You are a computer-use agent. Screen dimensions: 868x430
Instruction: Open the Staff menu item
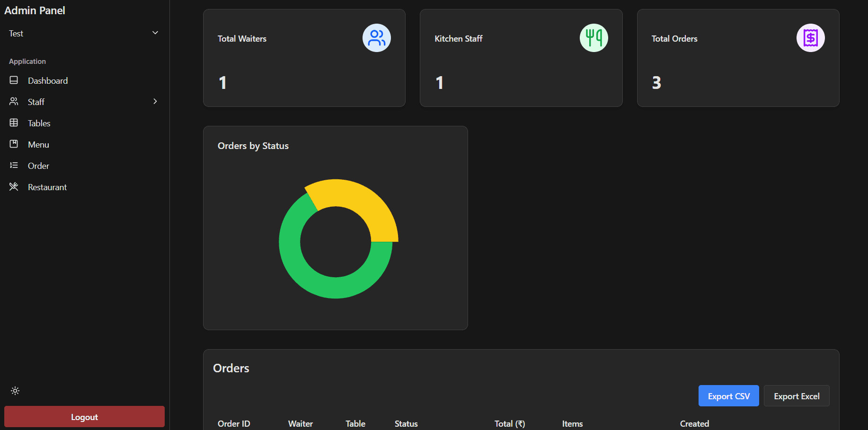pyautogui.click(x=84, y=102)
